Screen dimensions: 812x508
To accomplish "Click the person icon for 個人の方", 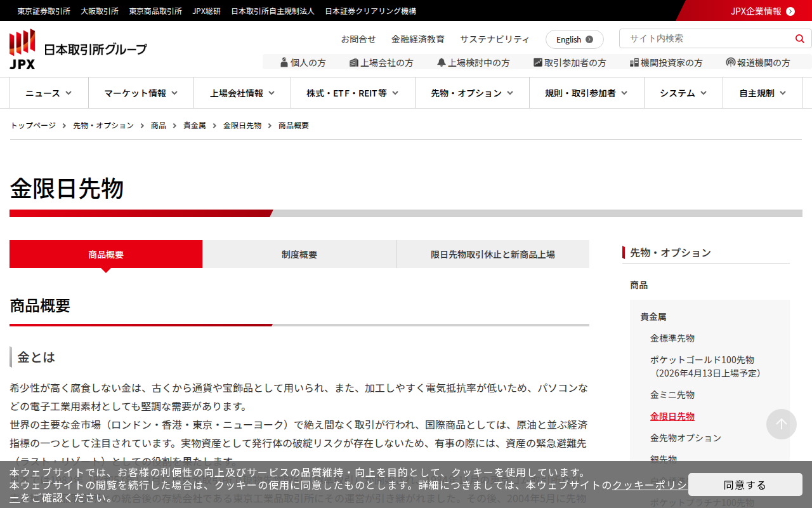I will [284, 62].
